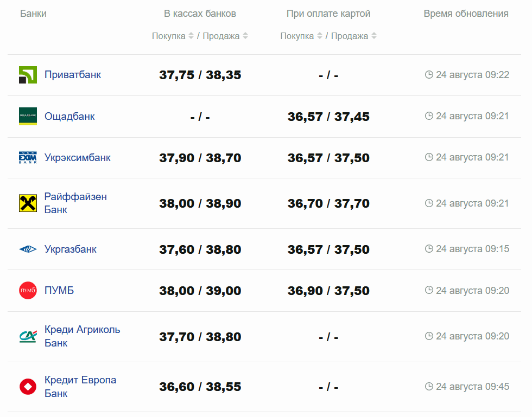Click the Райффайзен Банк yellow logo

pos(28,203)
